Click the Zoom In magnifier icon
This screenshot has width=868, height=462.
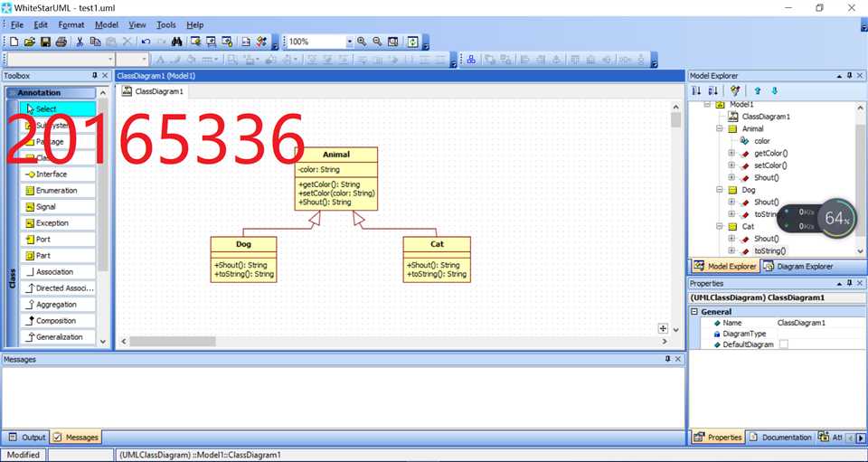362,42
